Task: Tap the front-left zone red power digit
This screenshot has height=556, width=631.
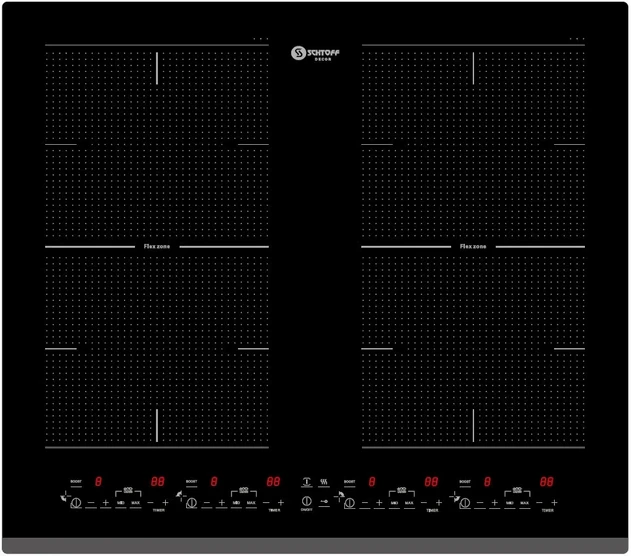Action: 98,482
